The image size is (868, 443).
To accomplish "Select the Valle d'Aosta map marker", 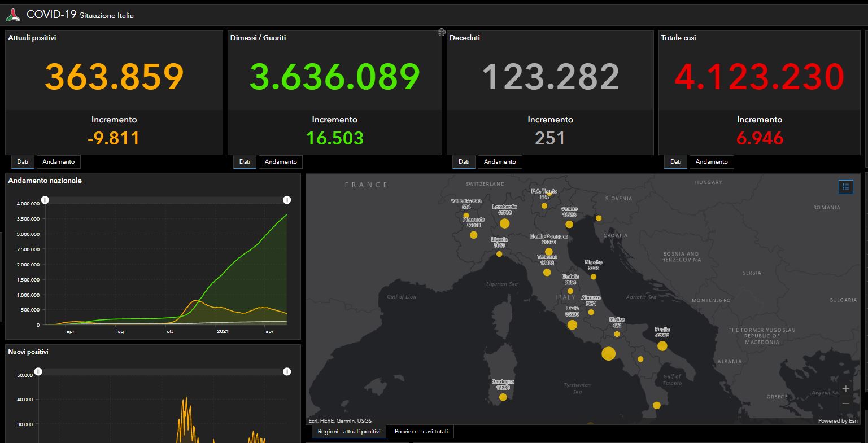I will pyautogui.click(x=466, y=216).
